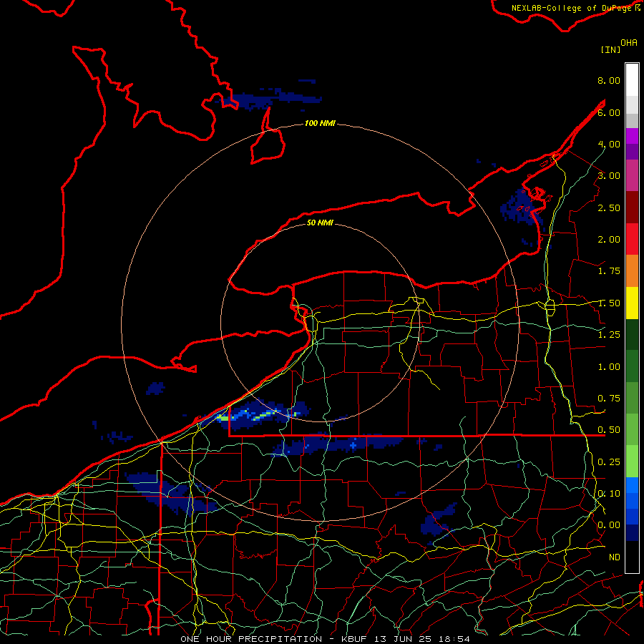
Task: Select the orange legend swatch near 1.75
Action: [632, 271]
